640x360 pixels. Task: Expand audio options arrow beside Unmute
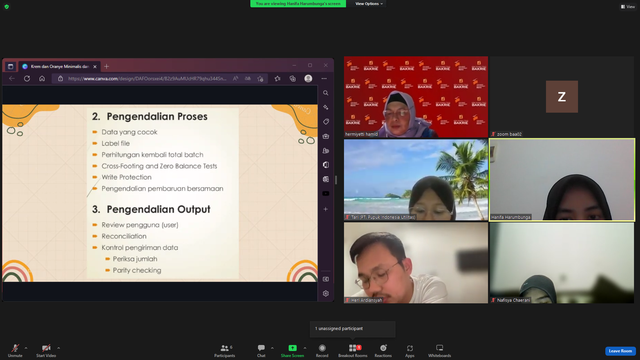click(x=26, y=348)
